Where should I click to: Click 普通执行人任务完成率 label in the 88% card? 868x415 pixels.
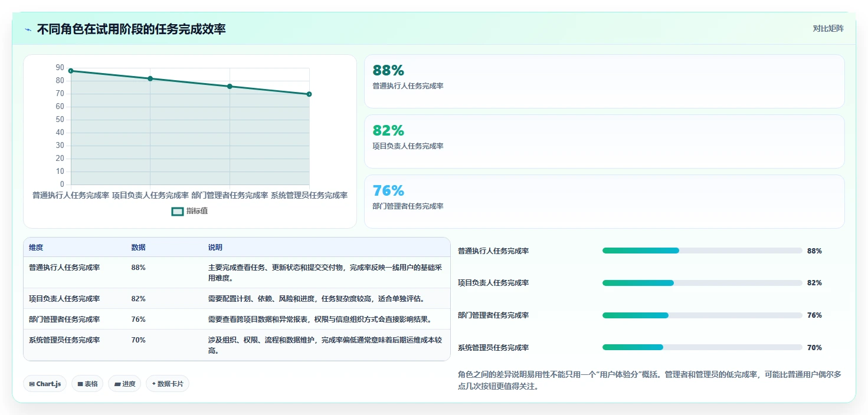pos(408,86)
